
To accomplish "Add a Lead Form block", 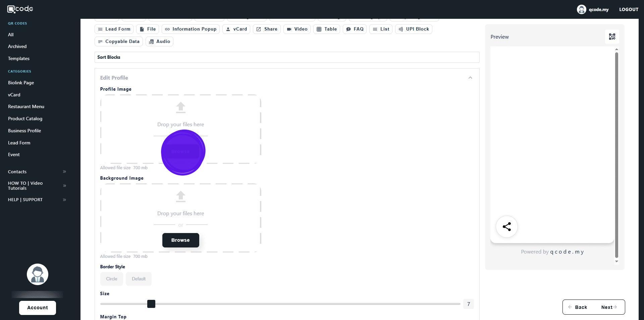I will pos(114,29).
